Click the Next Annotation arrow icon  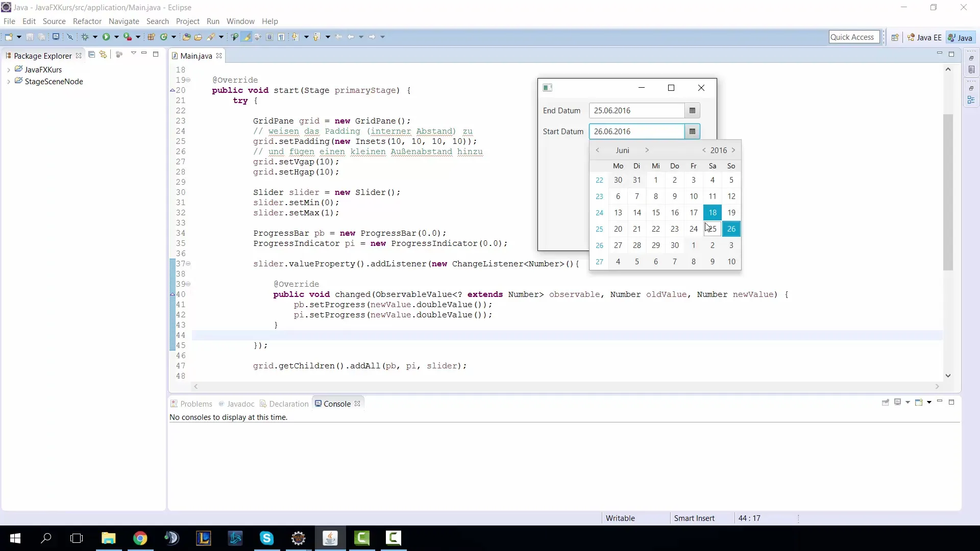(x=296, y=37)
